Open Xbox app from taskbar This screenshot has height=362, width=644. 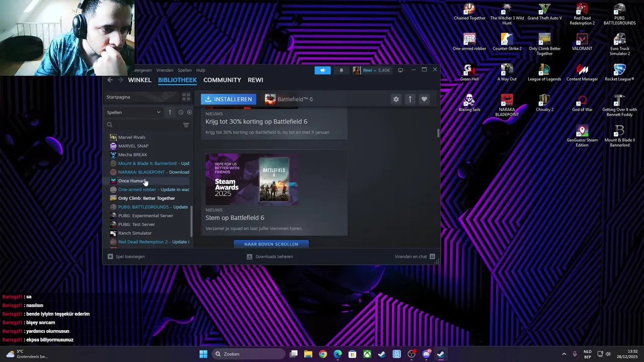pyautogui.click(x=367, y=354)
